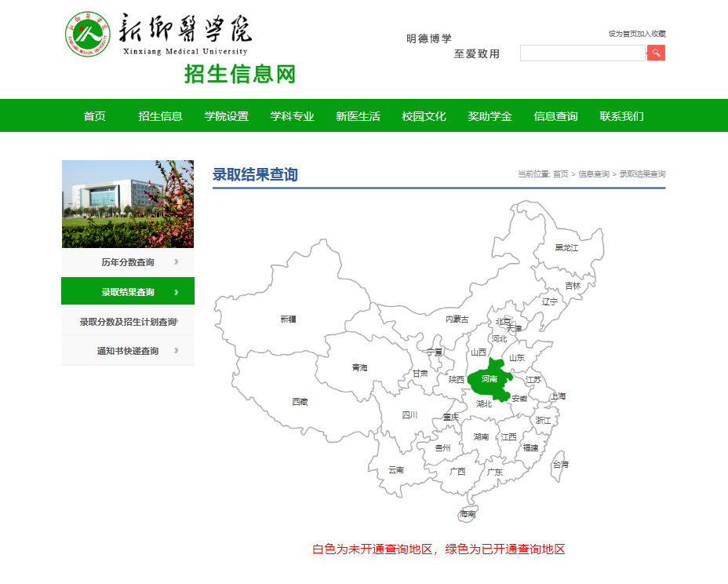The height and width of the screenshot is (584, 728).
Task: Click the arrow icon beside 通知书快递查询
Action: pyautogui.click(x=176, y=351)
